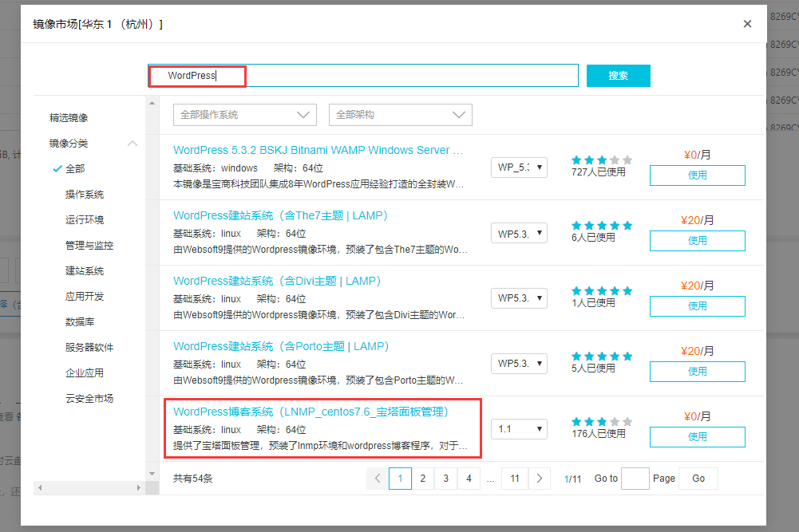Select the 应用开发 category

tap(84, 296)
